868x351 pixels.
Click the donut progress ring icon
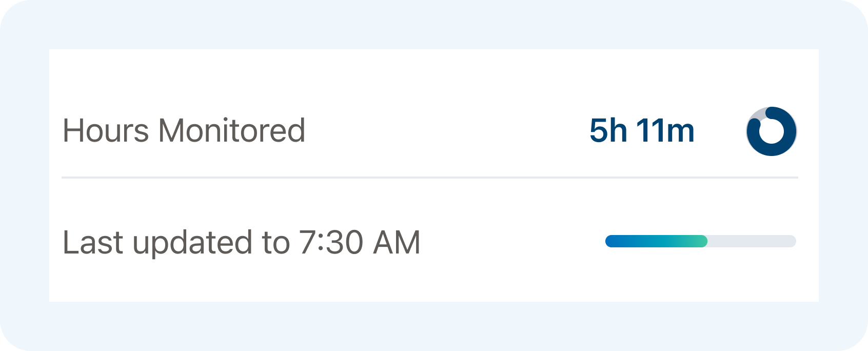[x=771, y=131]
